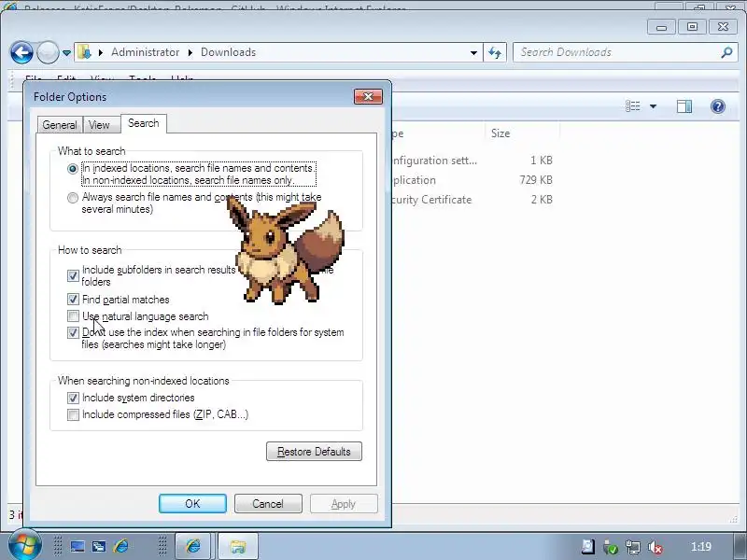
Task: Launch Internet Explorer from quick launch
Action: tap(121, 546)
